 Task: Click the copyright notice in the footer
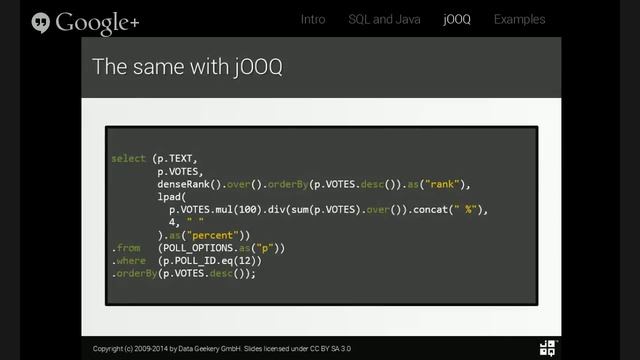click(222, 349)
